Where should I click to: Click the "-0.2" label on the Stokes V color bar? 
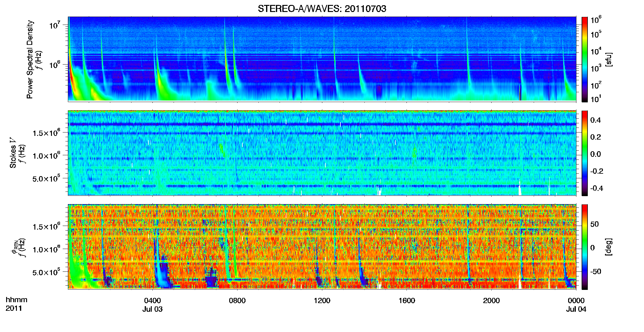tap(597, 171)
